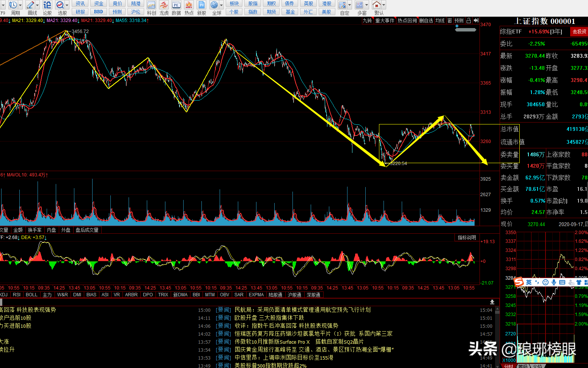Click the 去投资 invest button
588x368 pixels.
tap(579, 31)
